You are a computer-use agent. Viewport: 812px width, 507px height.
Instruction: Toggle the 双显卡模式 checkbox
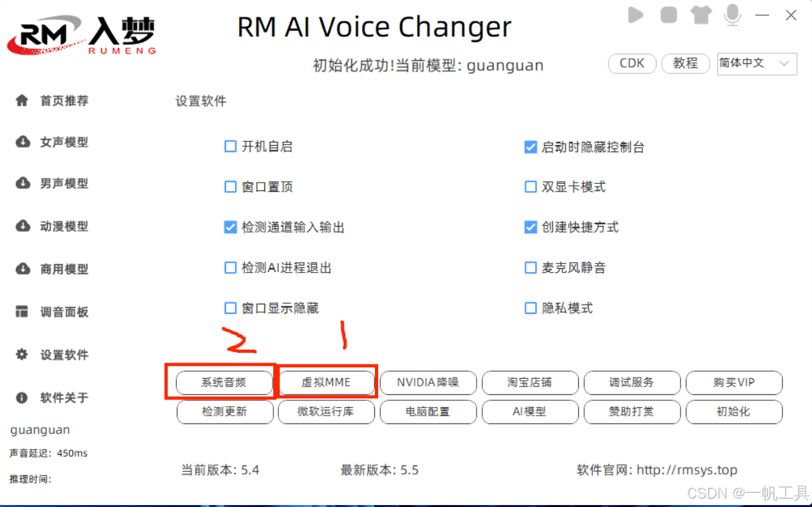pos(530,187)
